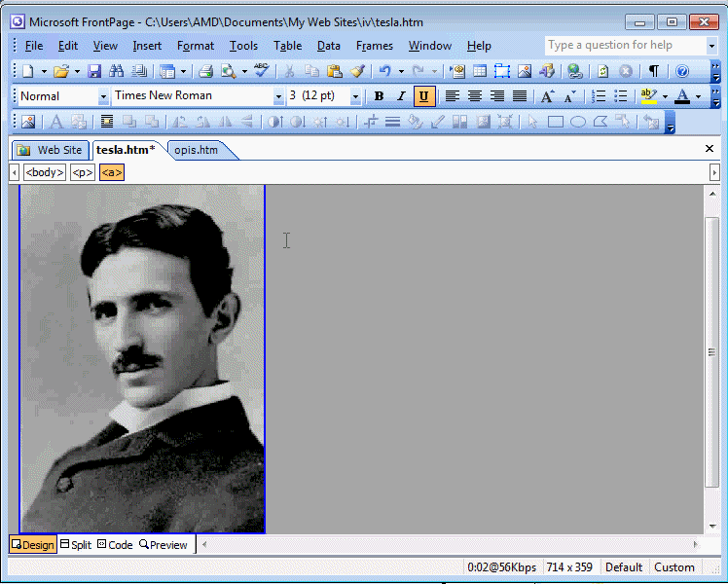Toggle Italic formatting

(401, 96)
